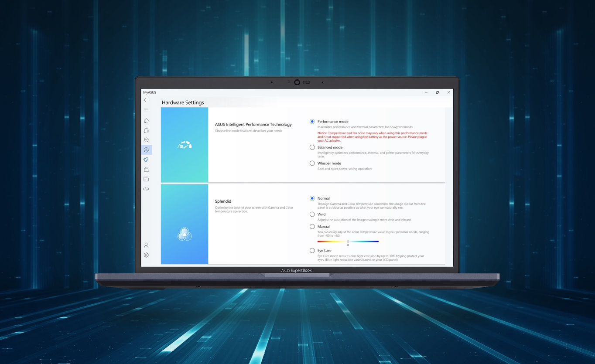595x364 pixels.
Task: Click the red end of temperature slider
Action: 319,241
